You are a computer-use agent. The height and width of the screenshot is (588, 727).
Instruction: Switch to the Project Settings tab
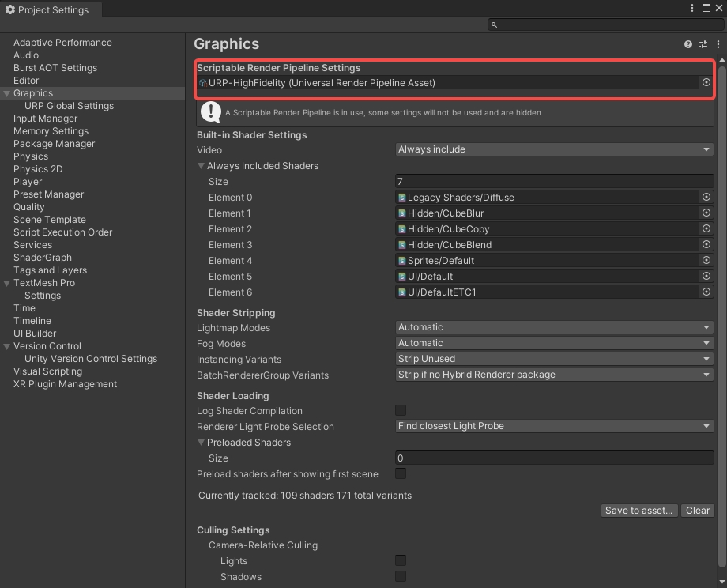[49, 9]
